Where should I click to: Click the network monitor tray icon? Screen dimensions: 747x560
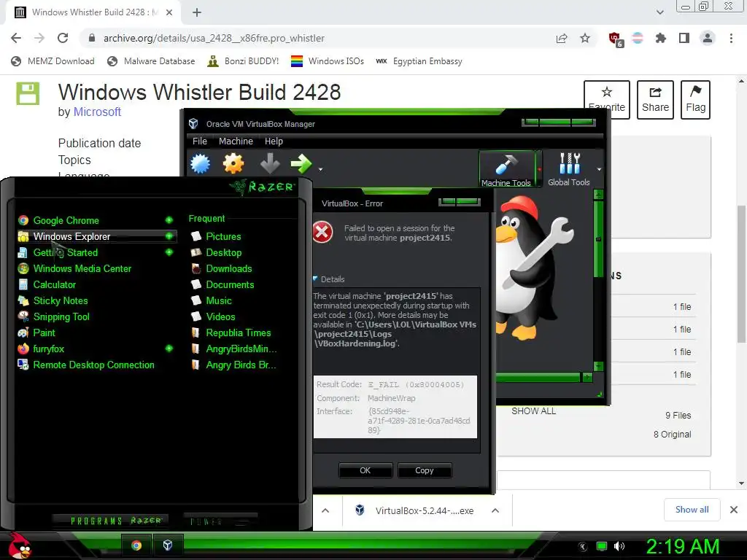tap(602, 546)
